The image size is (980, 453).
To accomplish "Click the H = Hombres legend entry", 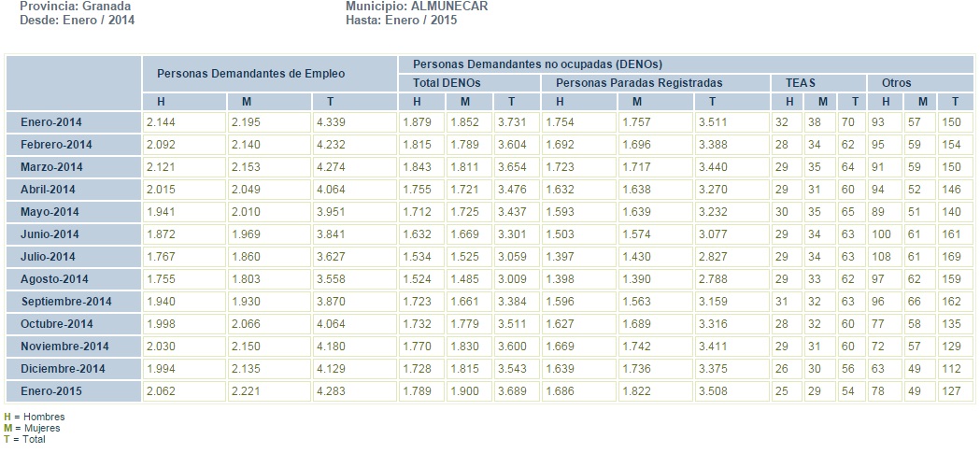I will click(x=35, y=417).
